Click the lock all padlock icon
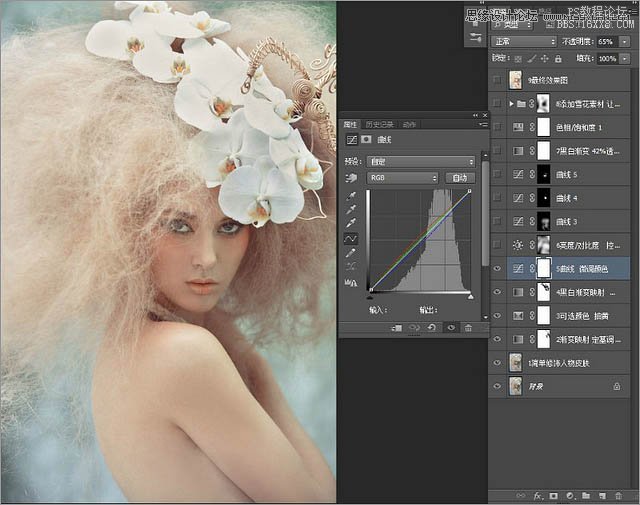The image size is (640, 505). pos(558,59)
